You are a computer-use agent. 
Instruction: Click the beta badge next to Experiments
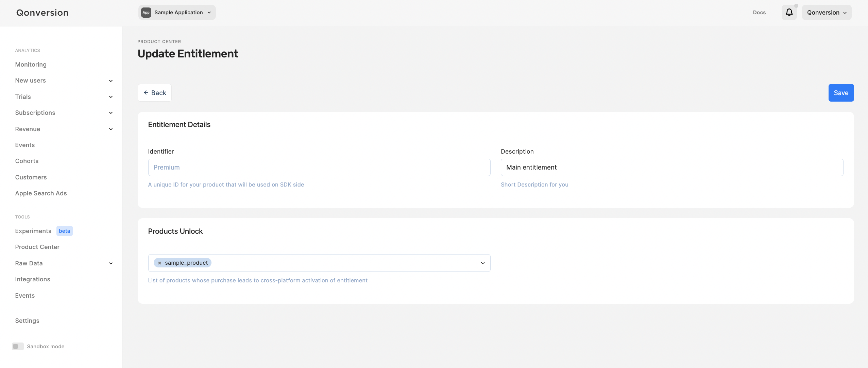pyautogui.click(x=64, y=231)
